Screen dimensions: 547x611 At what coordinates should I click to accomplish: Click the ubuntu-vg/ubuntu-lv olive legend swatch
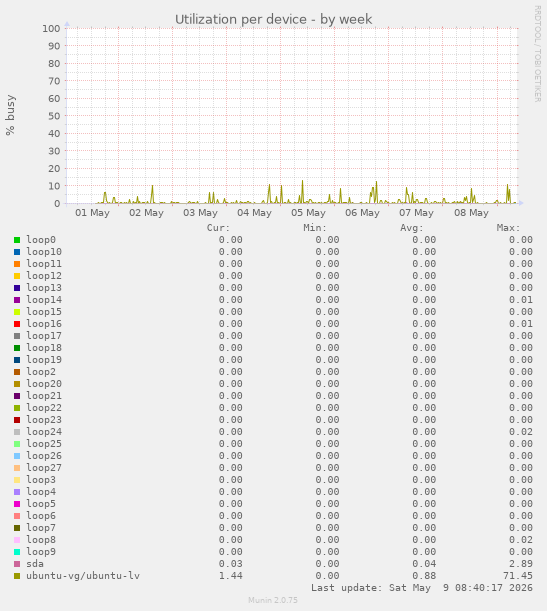pos(17,576)
